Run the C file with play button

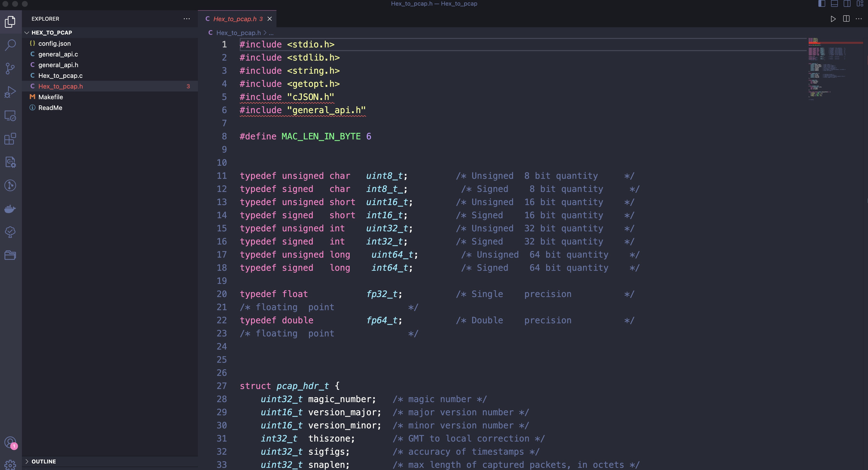(x=833, y=19)
